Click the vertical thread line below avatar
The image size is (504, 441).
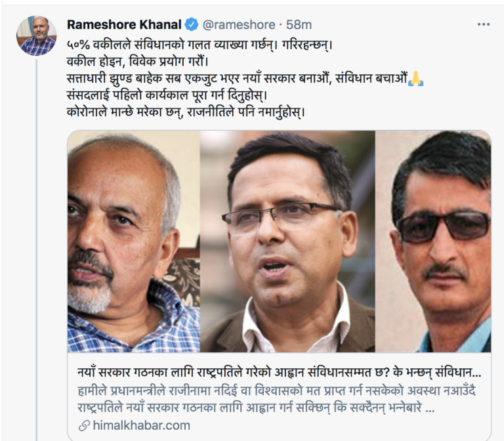pos(37,249)
